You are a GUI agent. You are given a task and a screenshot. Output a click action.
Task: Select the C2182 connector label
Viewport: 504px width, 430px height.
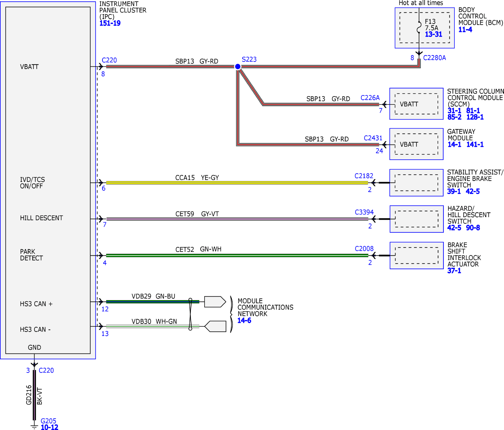(364, 176)
